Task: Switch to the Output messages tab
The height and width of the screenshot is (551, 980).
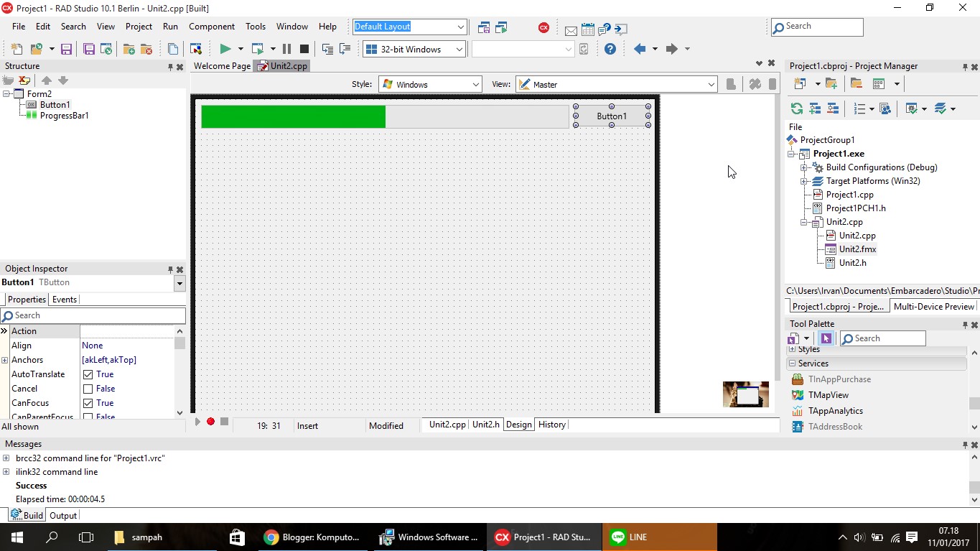Action: (63, 516)
